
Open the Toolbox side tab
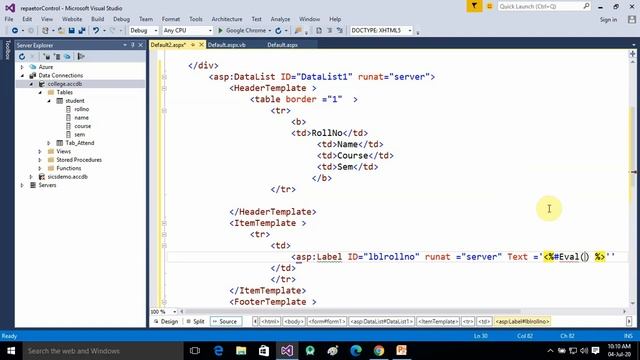[7, 50]
